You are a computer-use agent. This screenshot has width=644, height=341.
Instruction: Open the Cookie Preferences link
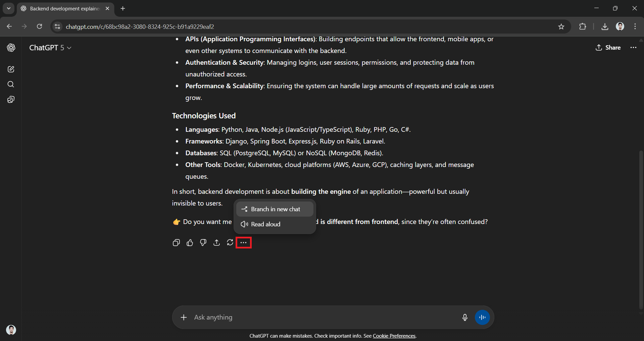click(x=394, y=336)
